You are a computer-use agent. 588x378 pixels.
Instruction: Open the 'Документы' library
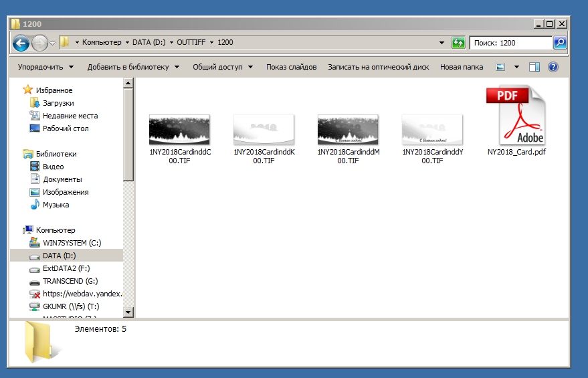(x=56, y=179)
